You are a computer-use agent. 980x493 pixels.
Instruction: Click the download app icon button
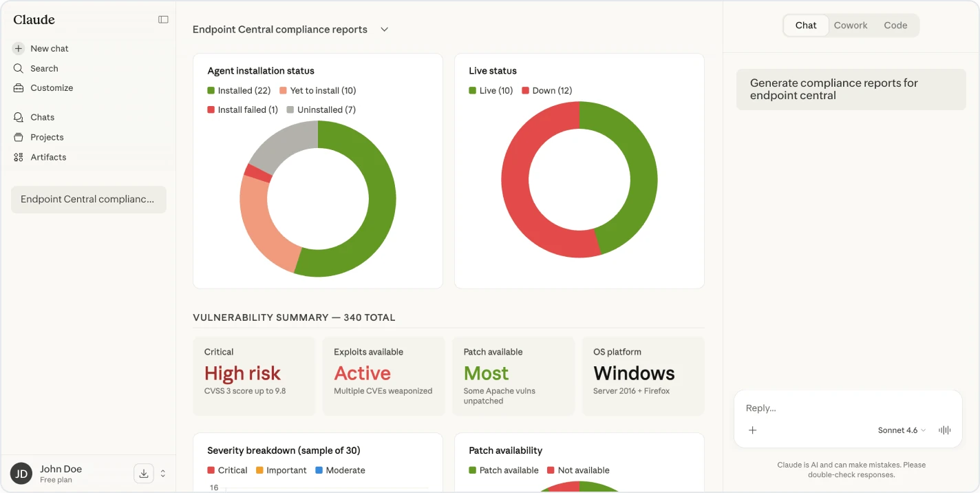pyautogui.click(x=143, y=473)
